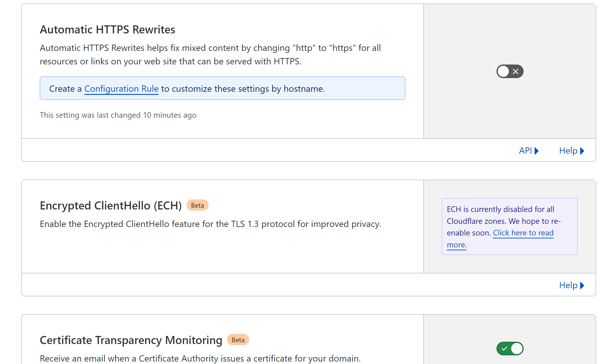Screen dimensions: 603x364
Task: Click the X icon in HTTPS Rewrites toggle
Action: (516, 71)
